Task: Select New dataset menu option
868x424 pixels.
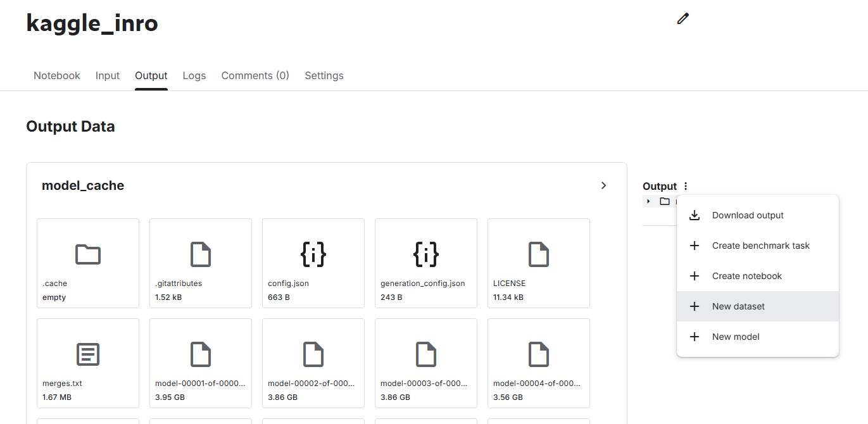Action: (x=738, y=306)
